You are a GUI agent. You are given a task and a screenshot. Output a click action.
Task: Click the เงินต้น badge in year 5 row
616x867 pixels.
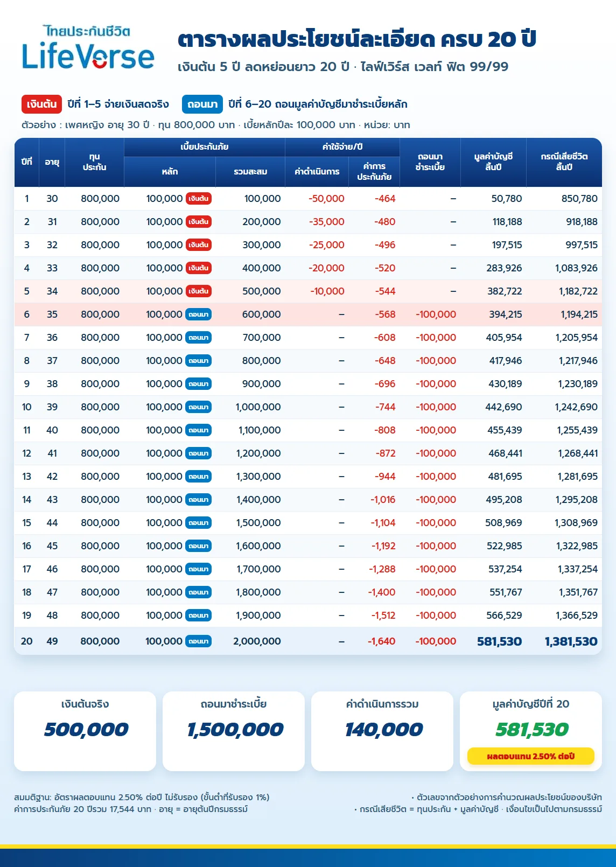pyautogui.click(x=199, y=291)
